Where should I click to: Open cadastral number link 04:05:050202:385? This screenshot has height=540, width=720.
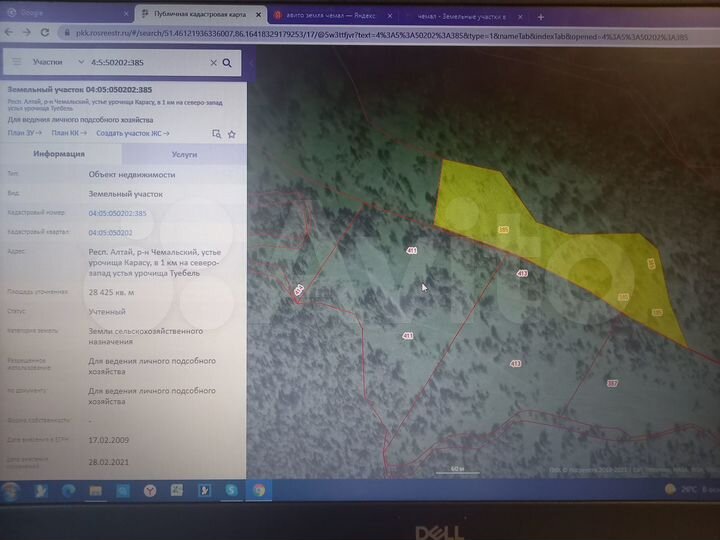tap(117, 213)
